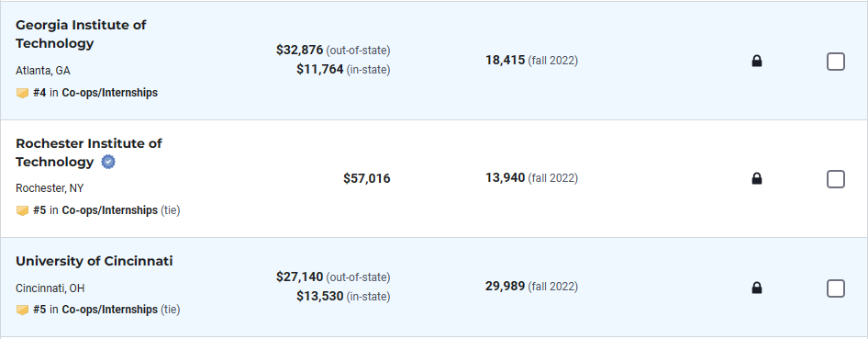Click the 29,989 enrollment figure for Cincinnati
868x339 pixels.
point(505,287)
